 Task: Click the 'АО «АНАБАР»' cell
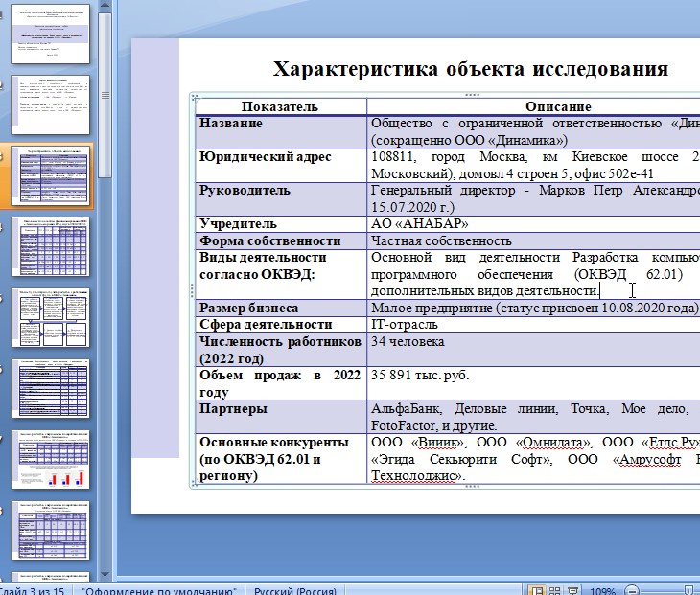tap(533, 224)
